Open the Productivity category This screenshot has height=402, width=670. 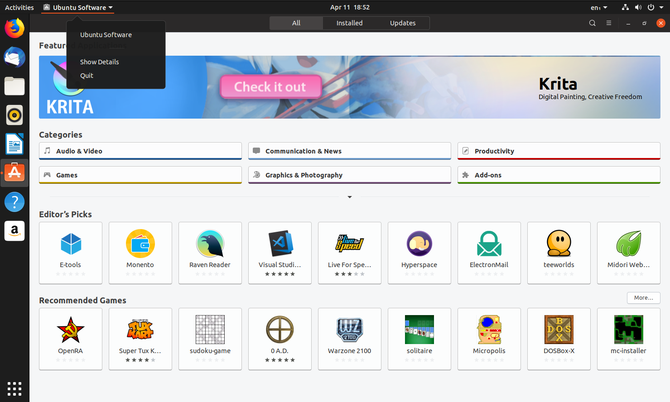559,151
